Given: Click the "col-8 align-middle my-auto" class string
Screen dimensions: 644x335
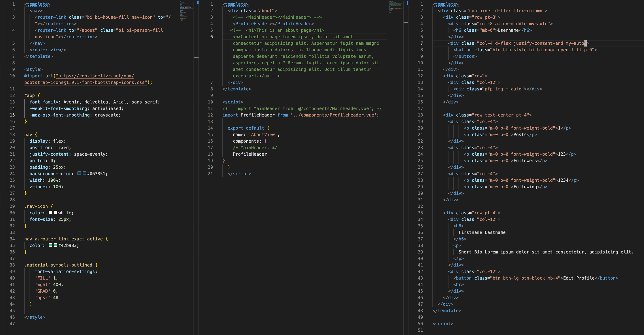Looking at the screenshot, I should tap(513, 23).
